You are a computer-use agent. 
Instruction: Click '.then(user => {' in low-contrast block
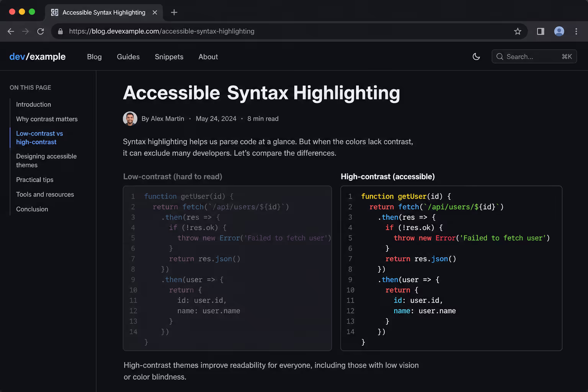coord(192,280)
